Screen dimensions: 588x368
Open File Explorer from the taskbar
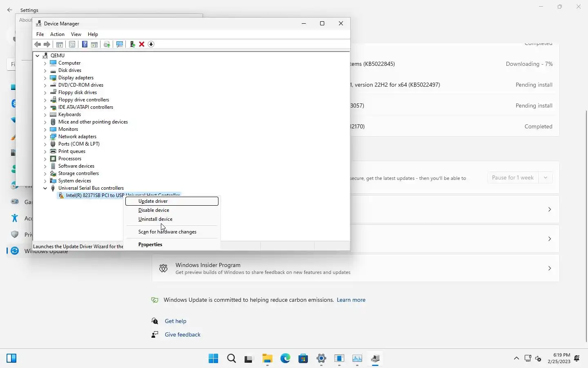[x=267, y=359]
